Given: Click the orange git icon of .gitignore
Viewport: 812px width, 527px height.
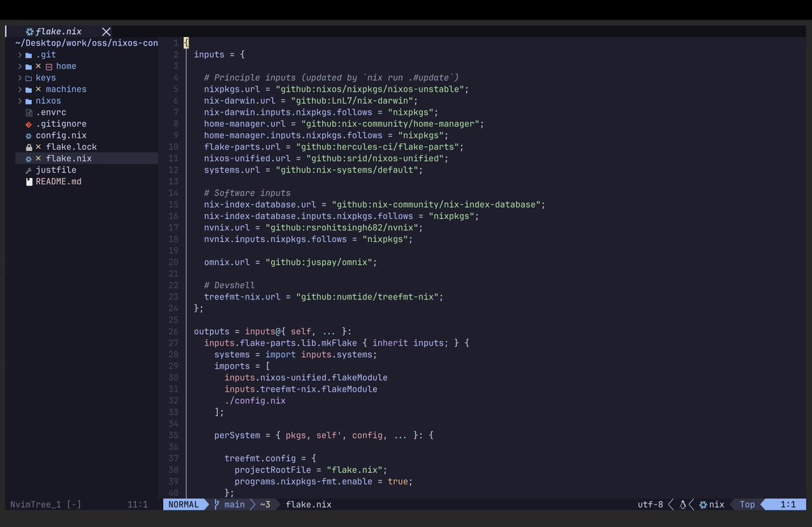Looking at the screenshot, I should point(28,124).
